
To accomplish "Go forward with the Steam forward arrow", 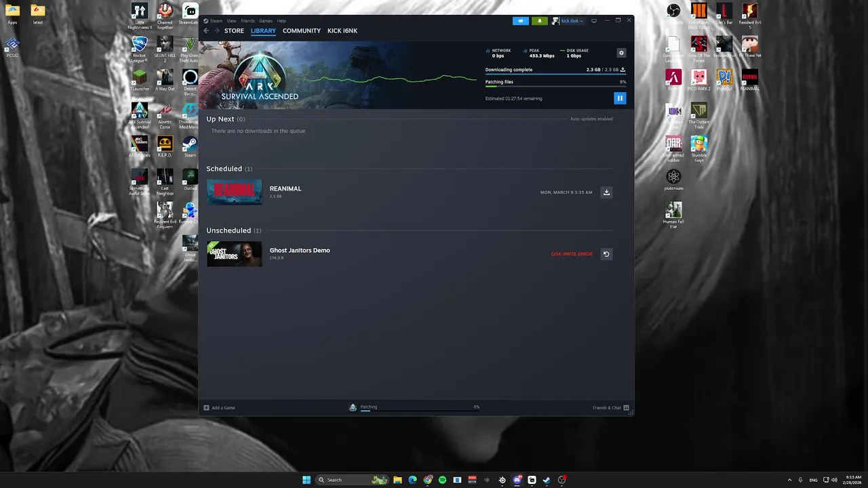I will (217, 30).
